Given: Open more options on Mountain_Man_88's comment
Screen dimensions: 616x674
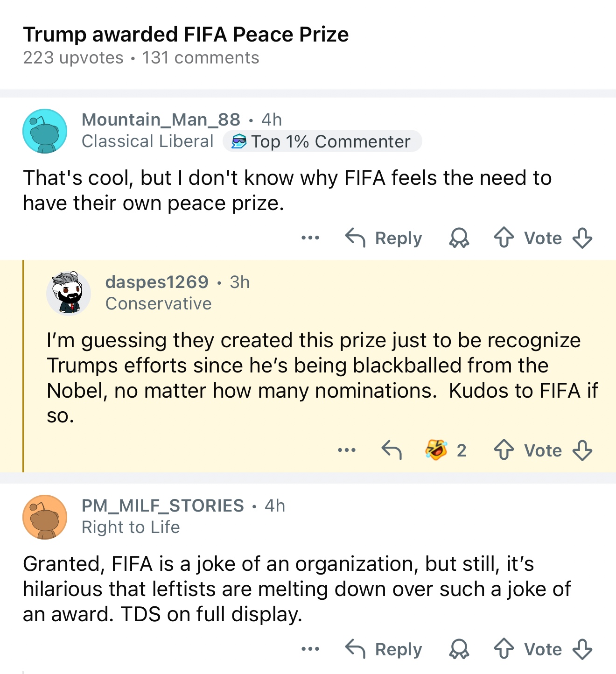Looking at the screenshot, I should [310, 238].
